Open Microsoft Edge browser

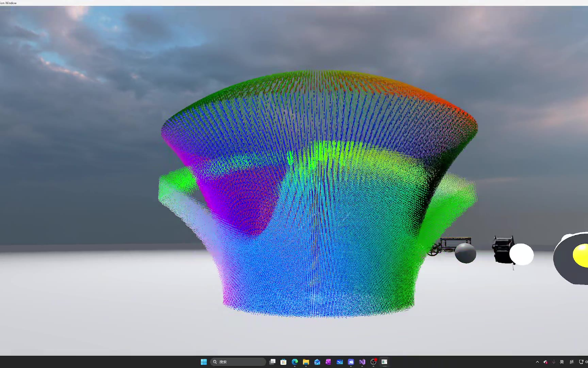(295, 362)
